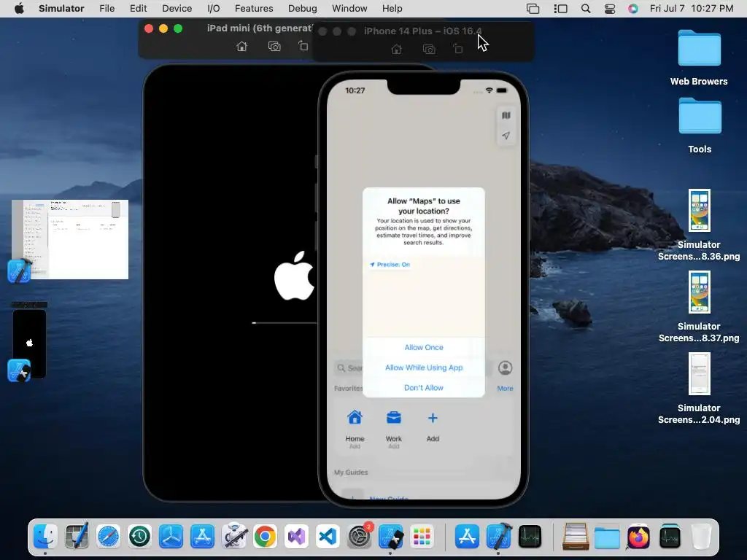Open the account profile icon in Maps
This screenshot has height=560, width=747.
505,368
